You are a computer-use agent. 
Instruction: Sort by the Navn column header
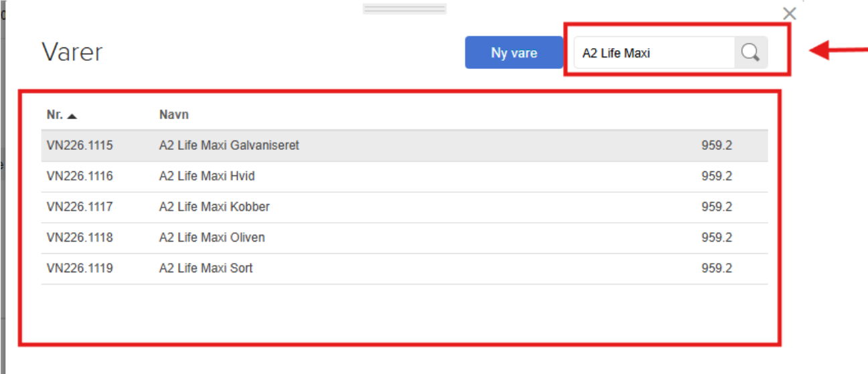tap(173, 114)
